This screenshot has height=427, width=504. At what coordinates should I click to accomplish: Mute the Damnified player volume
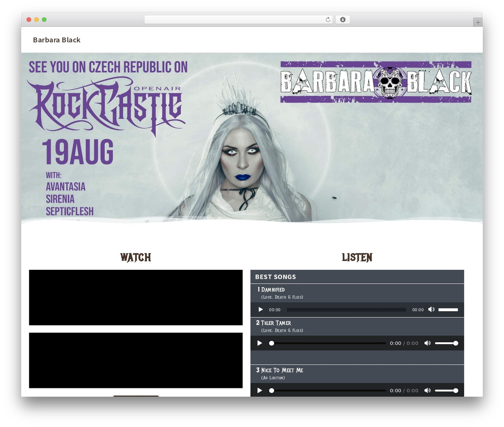[432, 310]
